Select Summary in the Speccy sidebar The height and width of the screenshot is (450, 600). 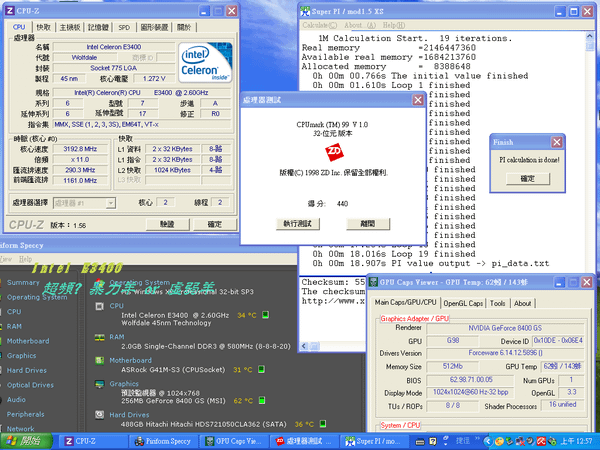pos(23,282)
